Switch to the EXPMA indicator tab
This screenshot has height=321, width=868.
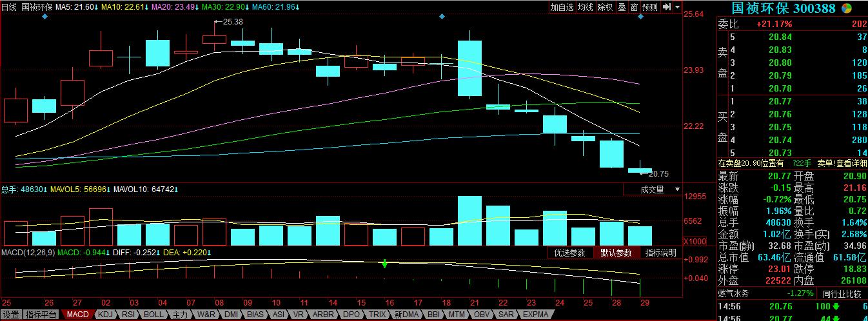(x=536, y=315)
